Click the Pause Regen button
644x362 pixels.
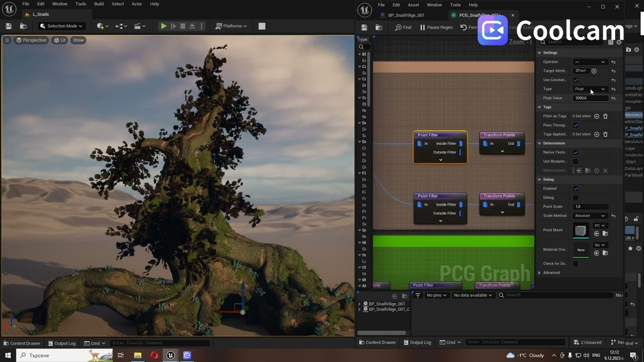point(439,27)
